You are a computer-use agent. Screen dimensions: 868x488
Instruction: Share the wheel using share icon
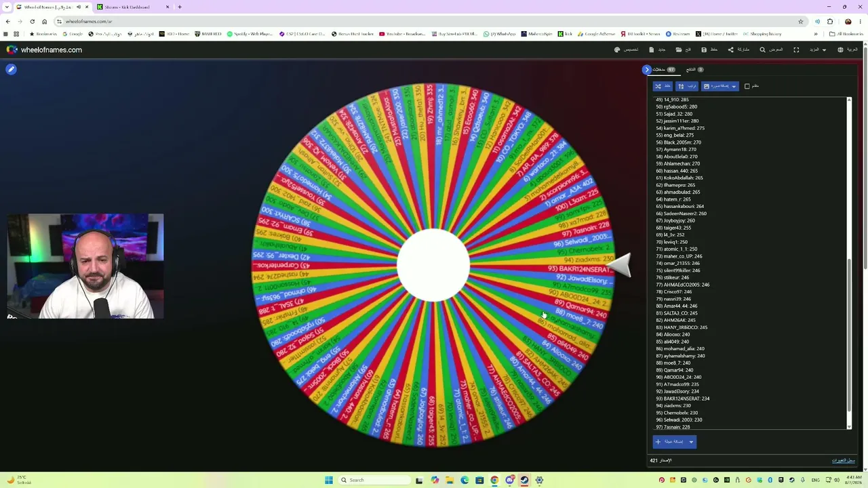point(738,49)
